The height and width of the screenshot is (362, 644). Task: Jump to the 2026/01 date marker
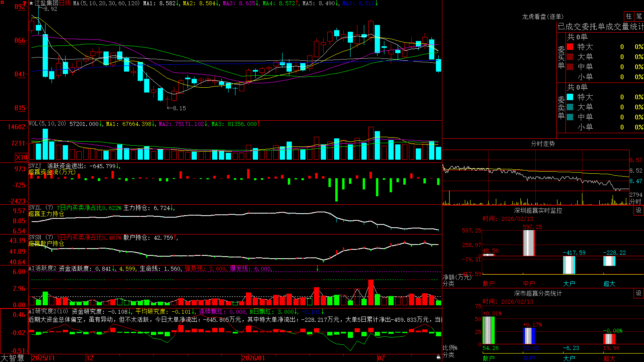click(254, 358)
